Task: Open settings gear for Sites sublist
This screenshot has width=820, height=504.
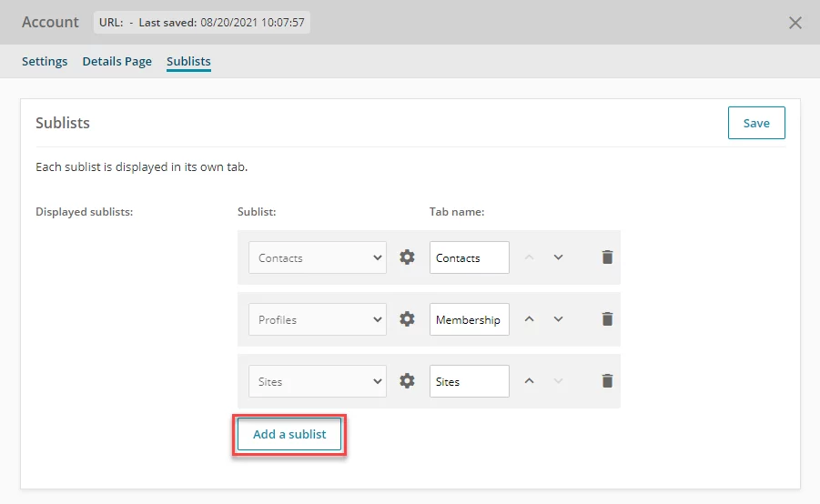Action: [x=407, y=380]
